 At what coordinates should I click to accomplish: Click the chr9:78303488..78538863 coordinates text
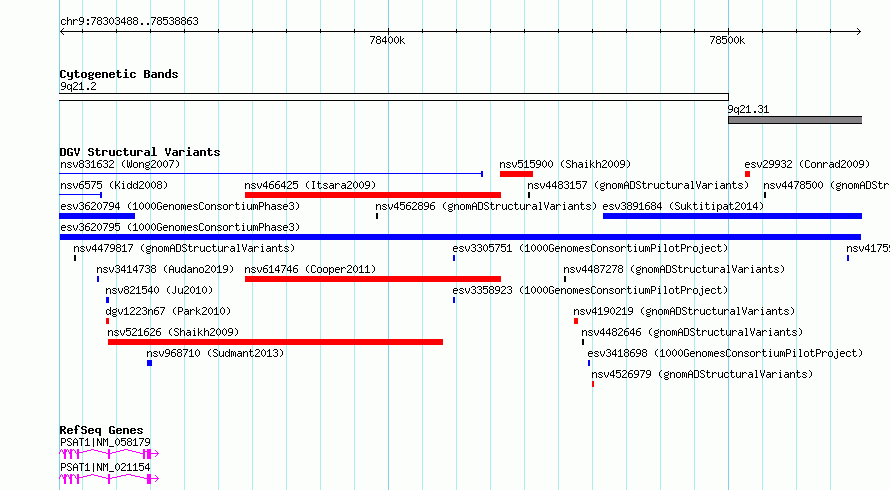tap(129, 22)
